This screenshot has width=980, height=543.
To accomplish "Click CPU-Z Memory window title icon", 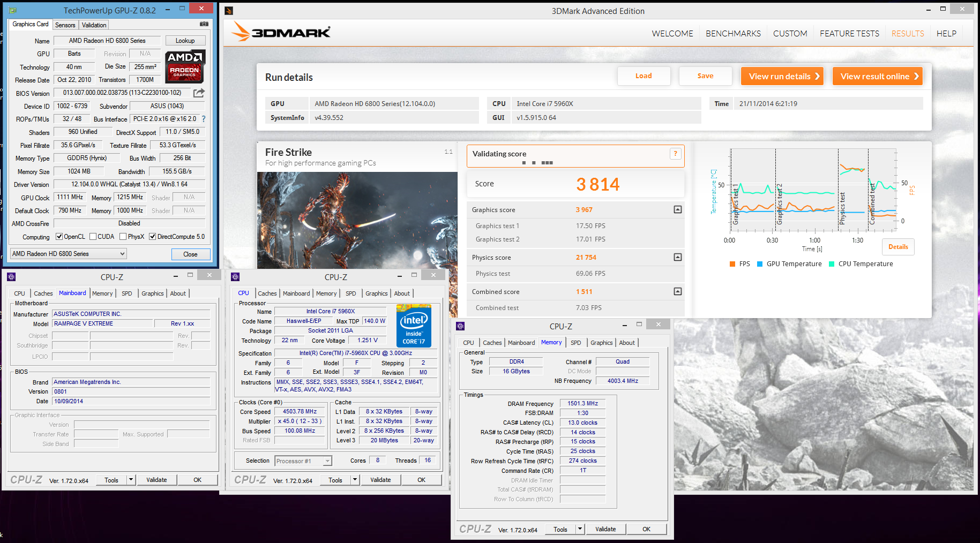I will pos(460,326).
